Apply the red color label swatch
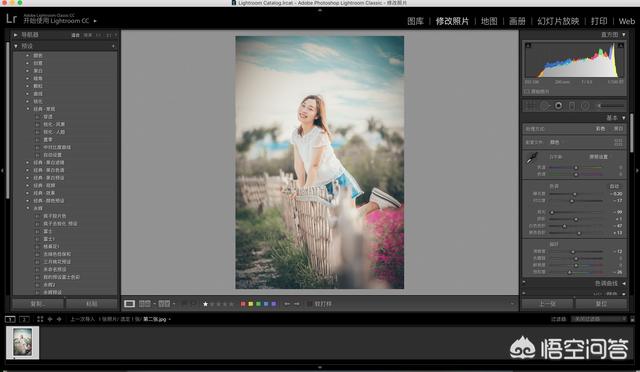This screenshot has width=640, height=372. click(243, 304)
